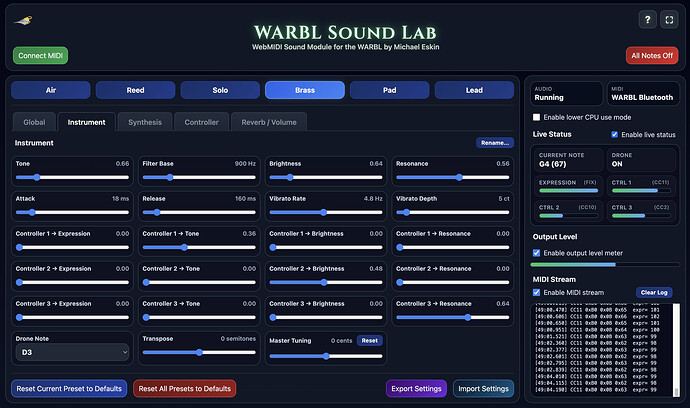Screen dimensions: 690x408
Task: Open the Drone Note D3 dropdown
Action: [72, 352]
